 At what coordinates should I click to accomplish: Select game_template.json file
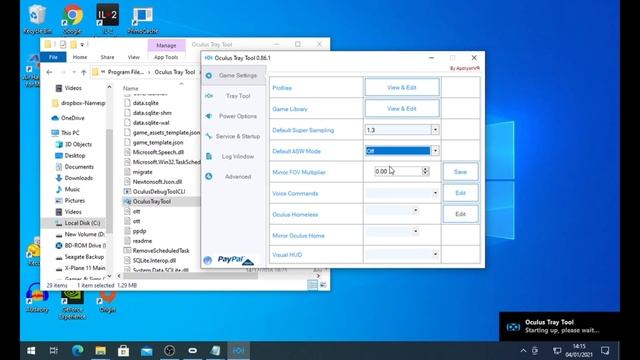[158, 142]
